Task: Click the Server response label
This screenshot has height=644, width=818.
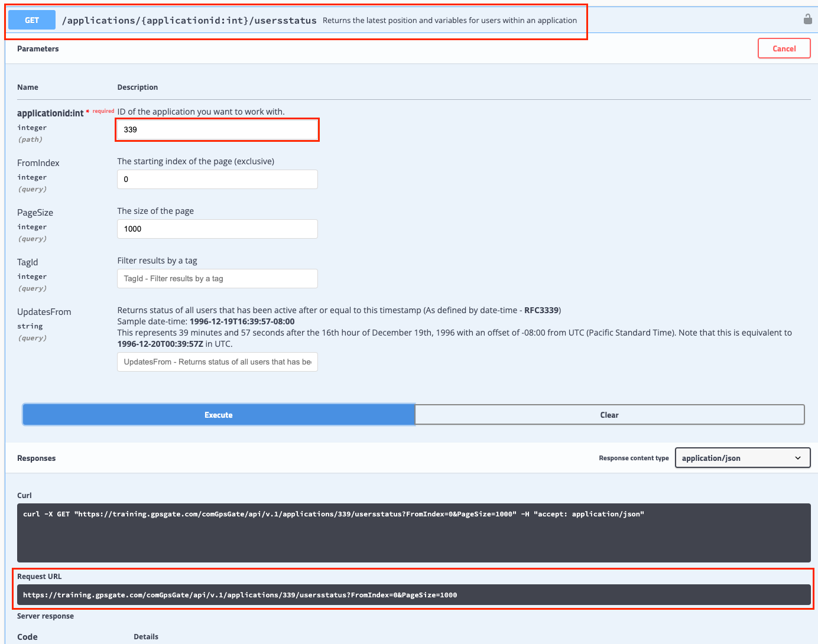Action: point(46,616)
